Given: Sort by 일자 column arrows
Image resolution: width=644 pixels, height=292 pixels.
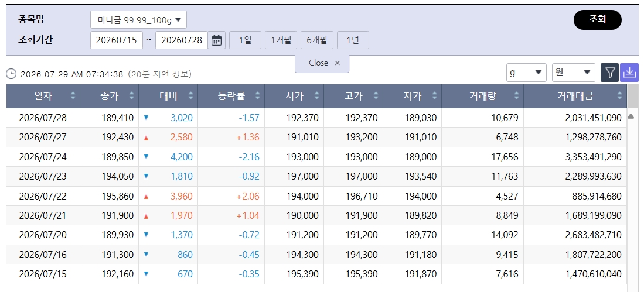Looking at the screenshot, I should pos(73,96).
